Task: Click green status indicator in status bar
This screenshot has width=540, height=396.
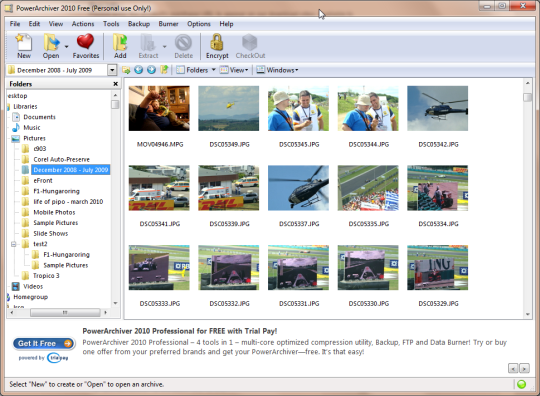Action: 521,384
